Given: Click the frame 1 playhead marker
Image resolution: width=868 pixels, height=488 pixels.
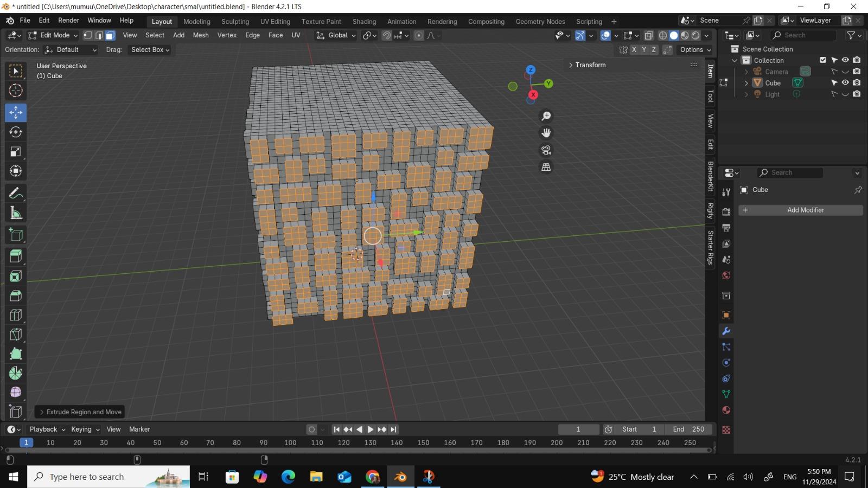Looking at the screenshot, I should coord(26,442).
